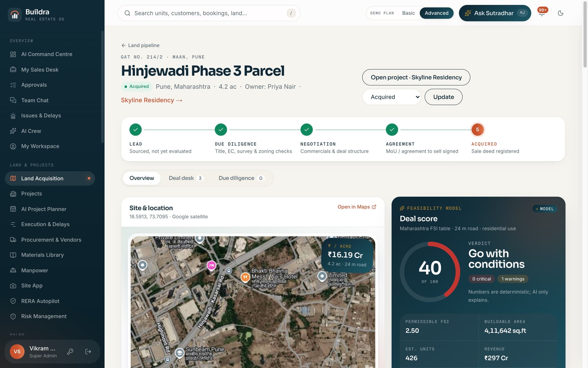The width and height of the screenshot is (588, 368).
Task: Click the key icon beside Vikram profile
Action: [x=70, y=351]
